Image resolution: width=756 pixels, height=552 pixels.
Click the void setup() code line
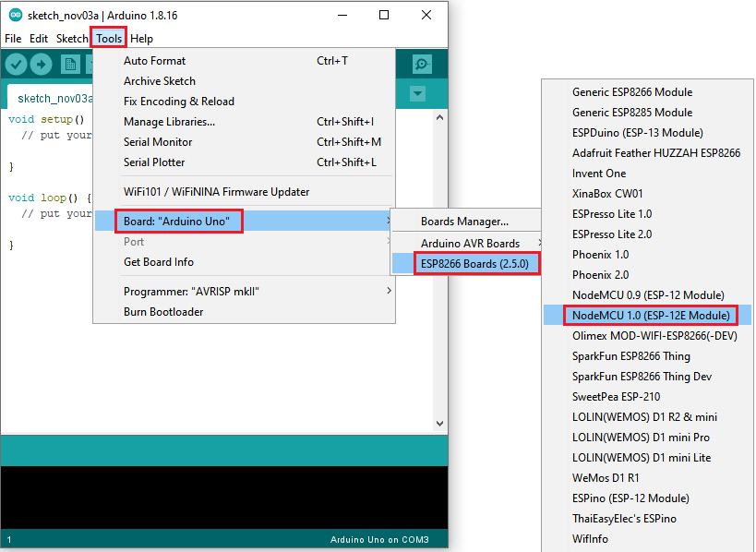point(46,119)
